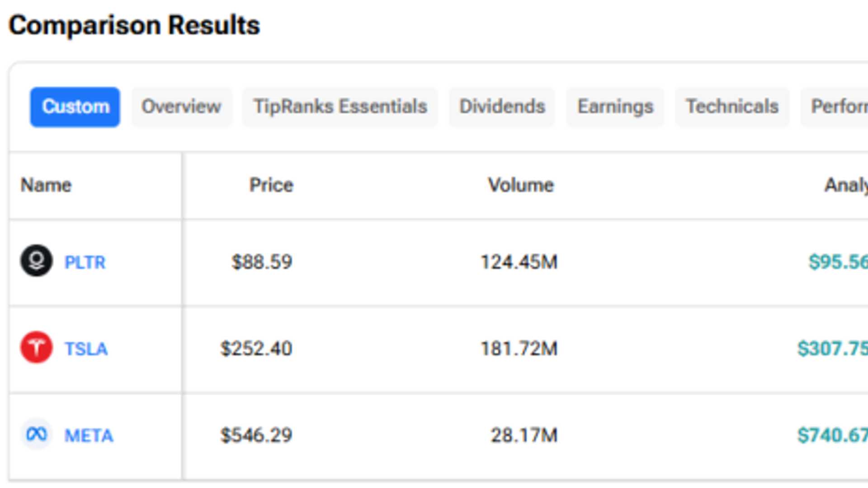The height and width of the screenshot is (488, 868).
Task: Open the PLTR stock page link
Action: (85, 262)
